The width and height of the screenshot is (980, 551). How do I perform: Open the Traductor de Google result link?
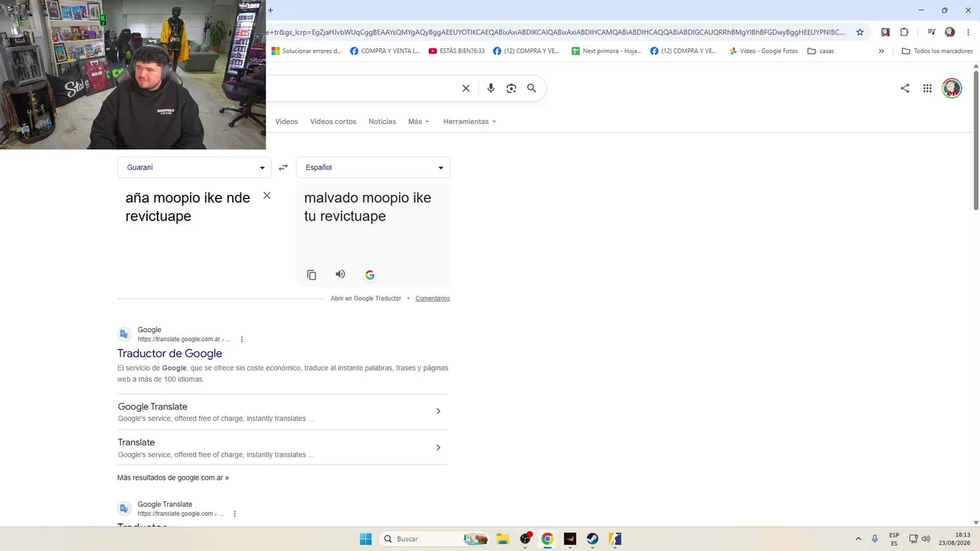pyautogui.click(x=169, y=354)
